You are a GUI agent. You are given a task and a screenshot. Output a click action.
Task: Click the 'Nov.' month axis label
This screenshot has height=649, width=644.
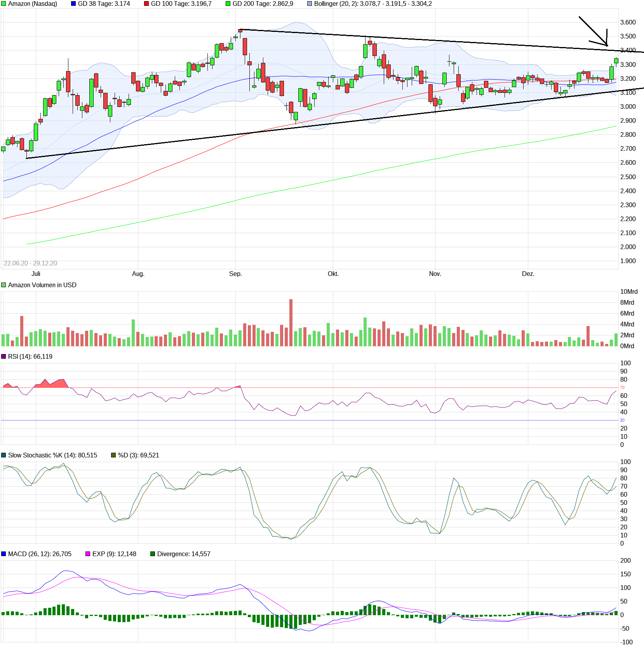[x=435, y=274]
